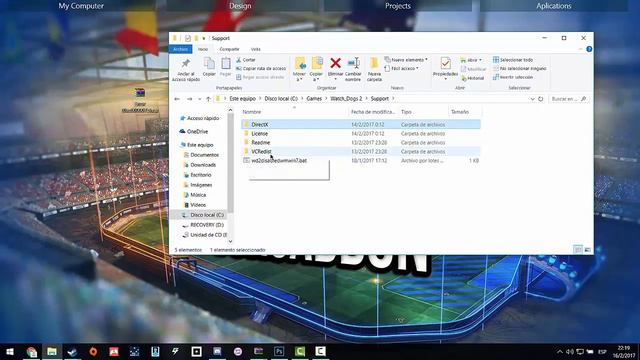Switch to details view icon in status bar
The image size is (640, 360).
click(578, 249)
